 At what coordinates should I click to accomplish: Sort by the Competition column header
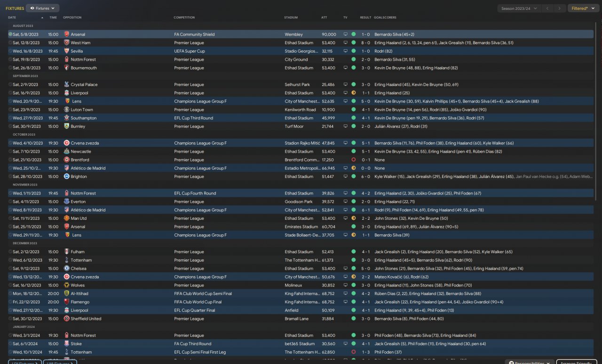[184, 17]
